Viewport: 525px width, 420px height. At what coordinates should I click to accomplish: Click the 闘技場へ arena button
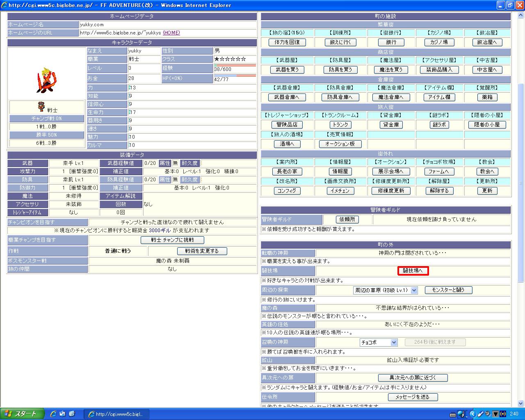click(413, 271)
